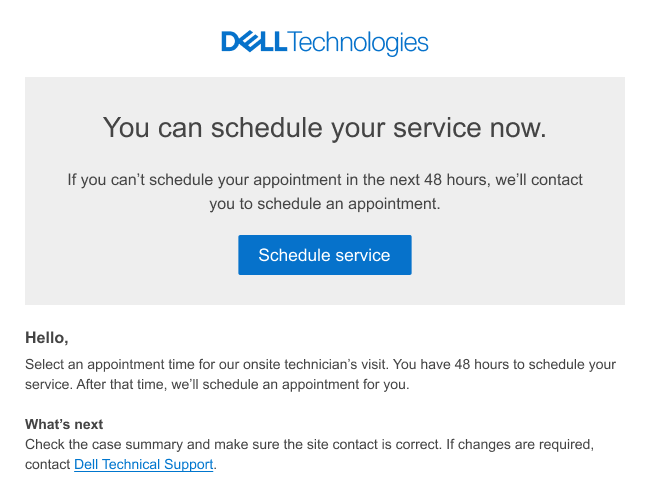Click the sentence "Check the case summary"

(x=233, y=445)
